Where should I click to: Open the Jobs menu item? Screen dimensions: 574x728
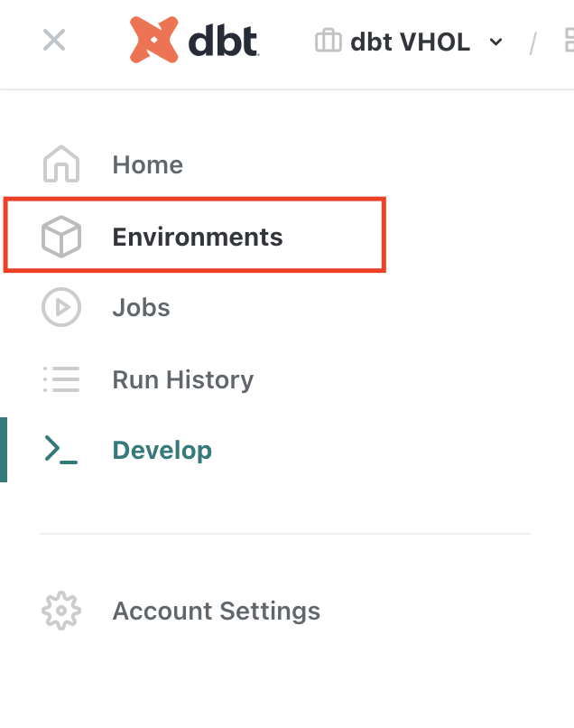coord(141,307)
